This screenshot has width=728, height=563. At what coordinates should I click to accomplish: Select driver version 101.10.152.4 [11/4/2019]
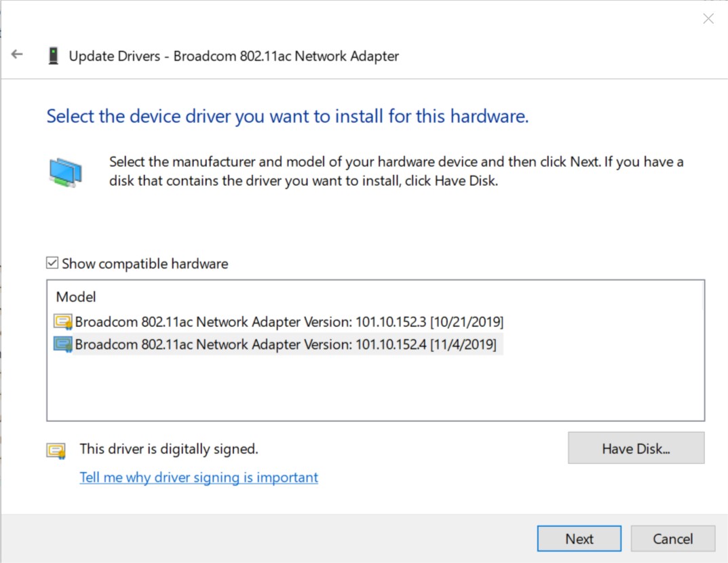point(286,345)
